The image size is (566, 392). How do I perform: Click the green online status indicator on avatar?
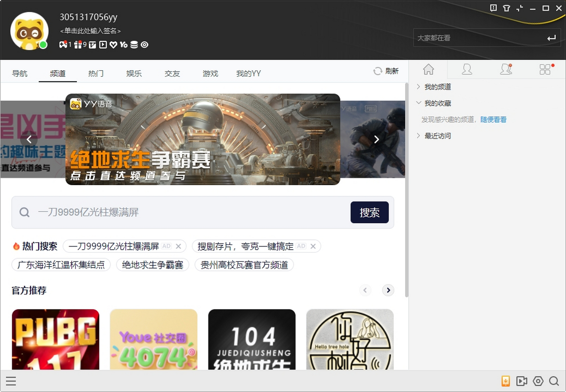pos(43,45)
